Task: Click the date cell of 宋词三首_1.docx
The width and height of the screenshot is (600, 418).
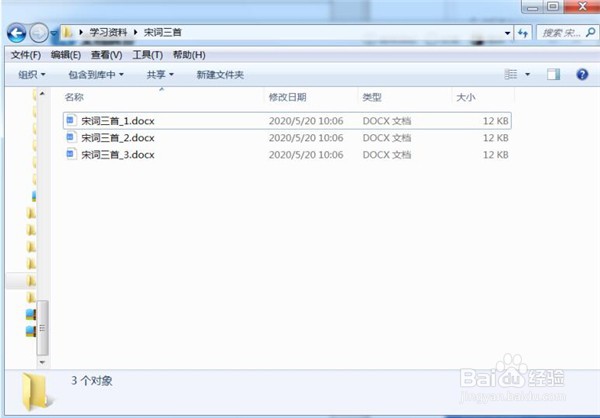Action: point(306,121)
